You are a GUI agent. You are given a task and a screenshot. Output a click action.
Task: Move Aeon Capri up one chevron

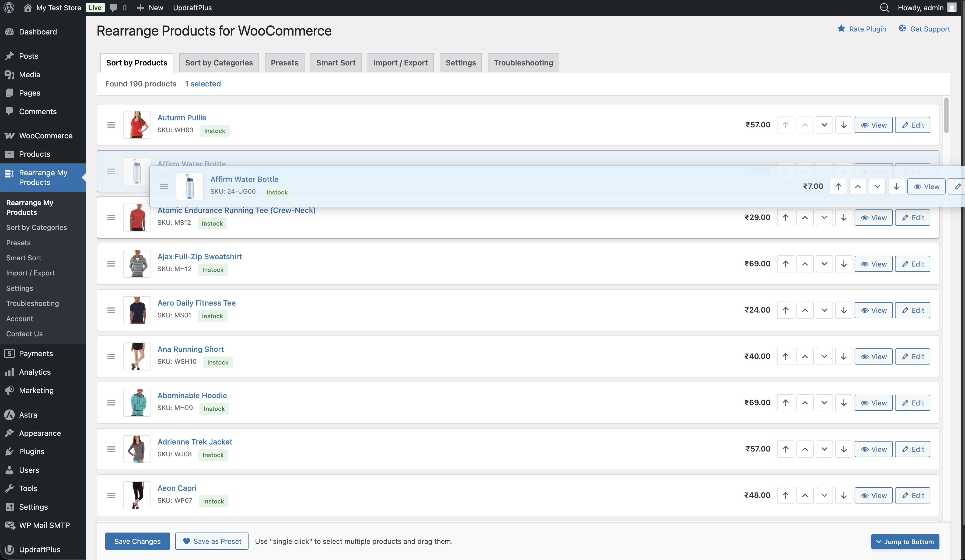click(805, 496)
